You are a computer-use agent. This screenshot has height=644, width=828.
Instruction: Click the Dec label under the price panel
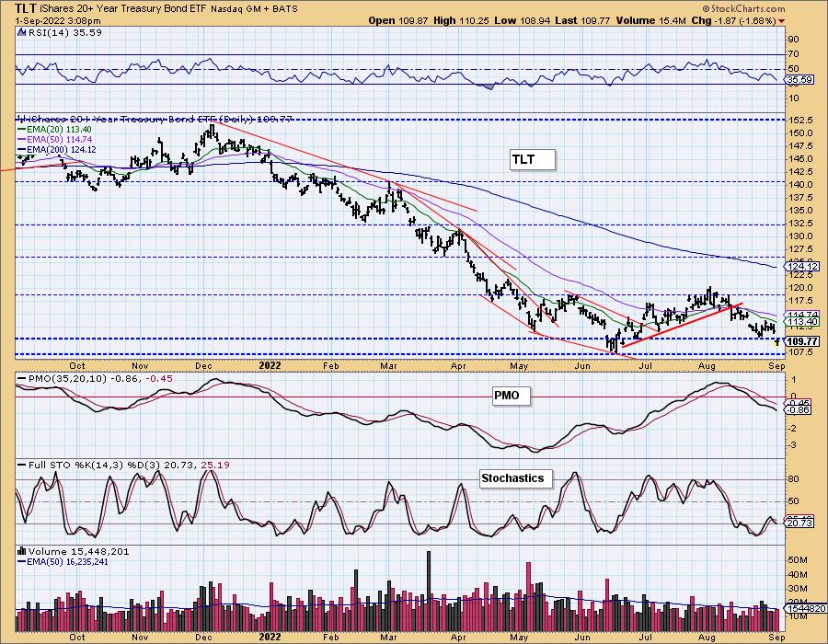[x=203, y=365]
